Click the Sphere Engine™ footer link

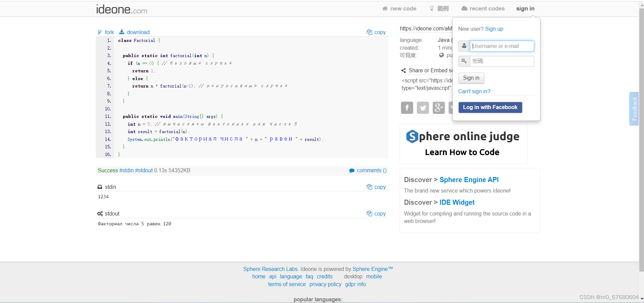373,269
